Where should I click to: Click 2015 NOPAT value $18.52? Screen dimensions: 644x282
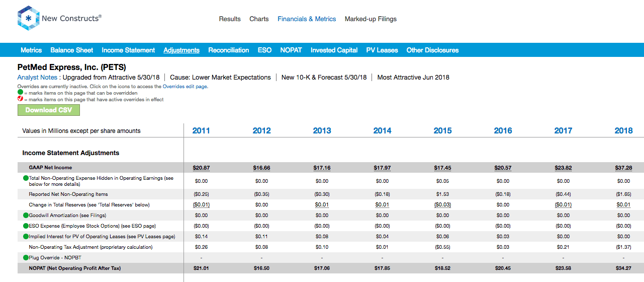pyautogui.click(x=442, y=268)
